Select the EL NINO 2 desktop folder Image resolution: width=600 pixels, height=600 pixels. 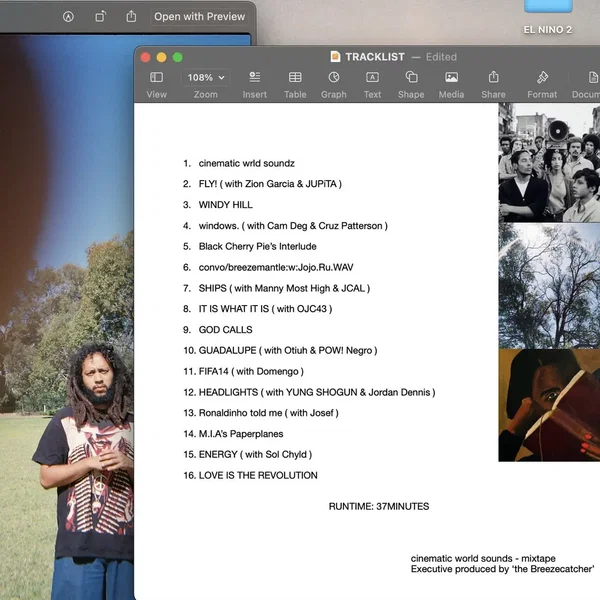[x=547, y=30]
